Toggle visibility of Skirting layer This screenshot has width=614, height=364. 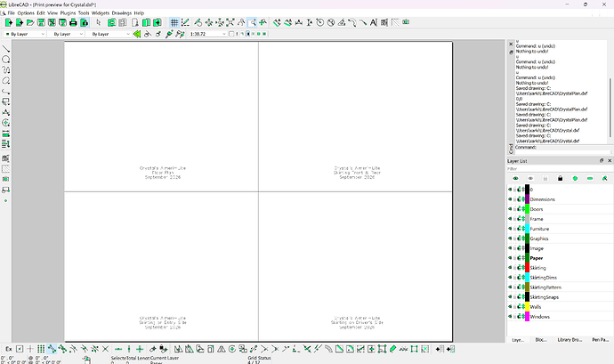tap(510, 268)
